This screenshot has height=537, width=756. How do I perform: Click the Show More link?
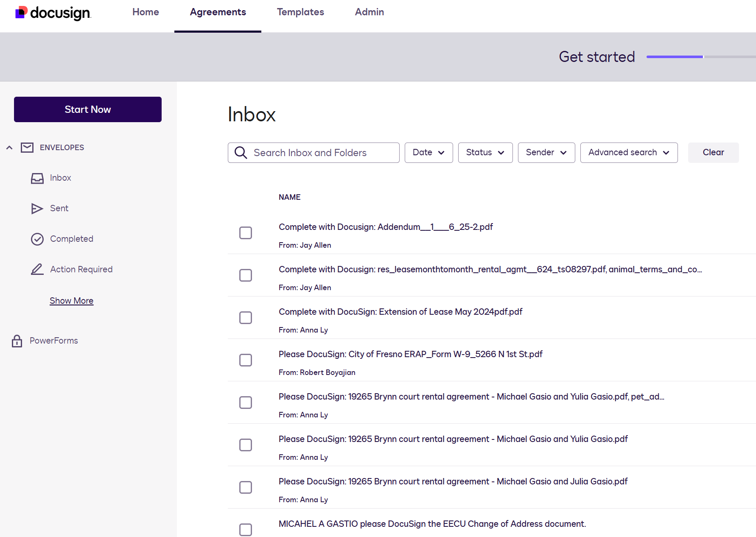click(71, 301)
